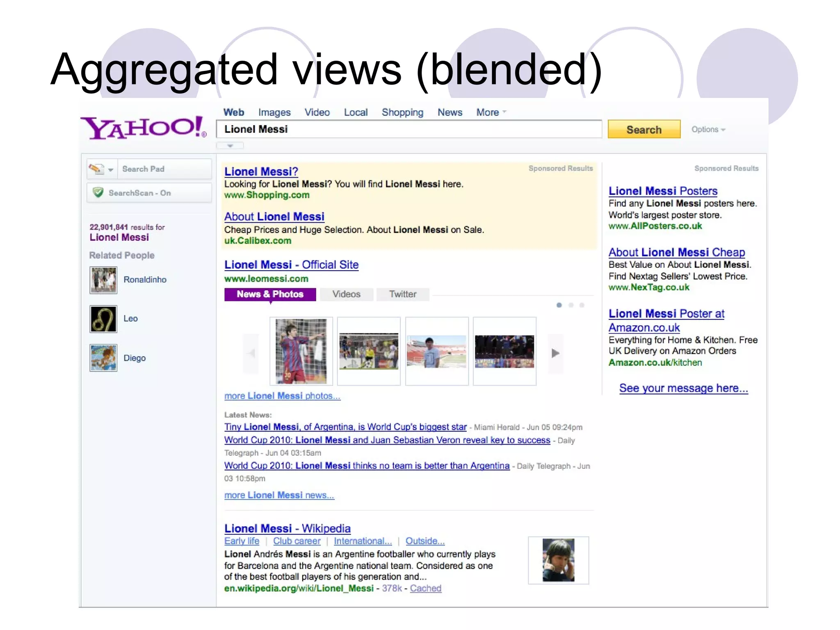Open the Leo zodiac thumbnail
This screenshot has height=630, width=840.
point(103,319)
